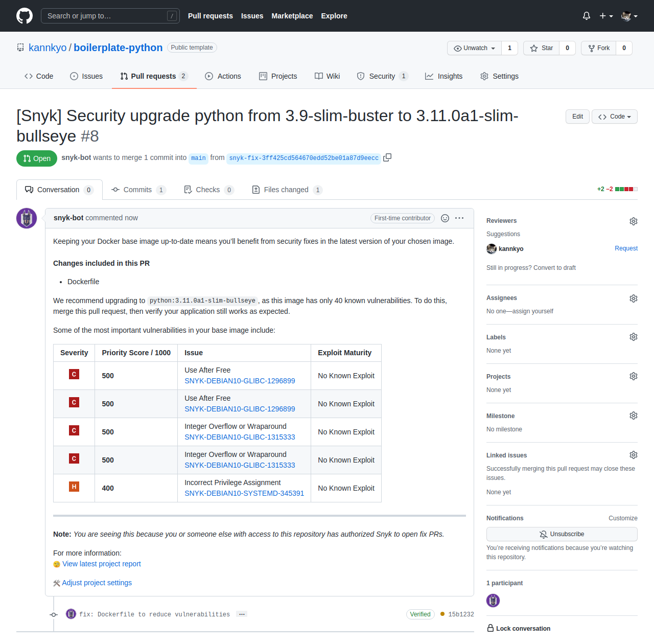Select the Conversation tab
The width and height of the screenshot is (654, 644).
pyautogui.click(x=59, y=190)
